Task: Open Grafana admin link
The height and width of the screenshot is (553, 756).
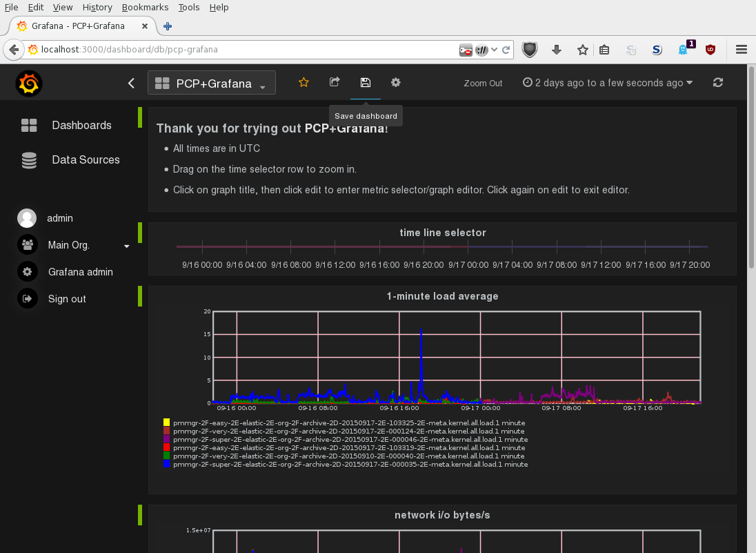Action: pyautogui.click(x=81, y=272)
